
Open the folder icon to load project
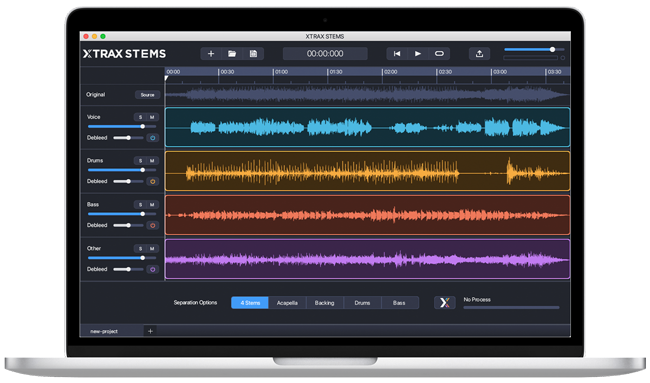(232, 53)
